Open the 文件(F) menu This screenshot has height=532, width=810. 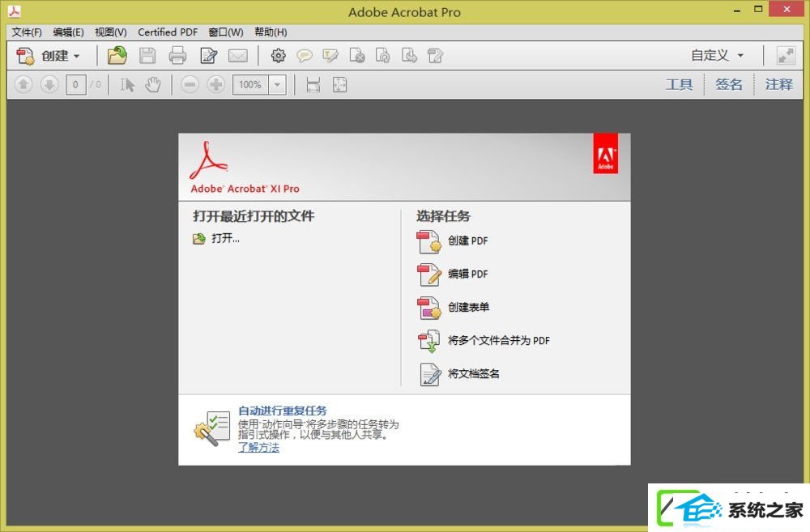point(27,32)
